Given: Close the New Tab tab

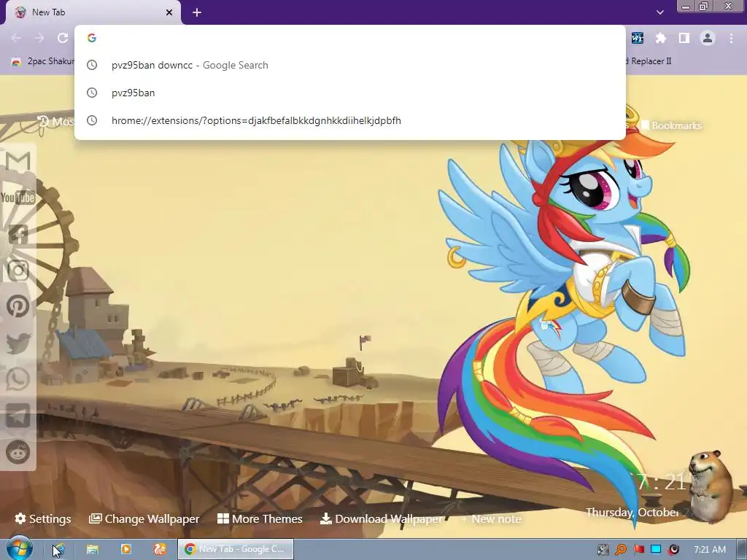Looking at the screenshot, I should coord(169,12).
